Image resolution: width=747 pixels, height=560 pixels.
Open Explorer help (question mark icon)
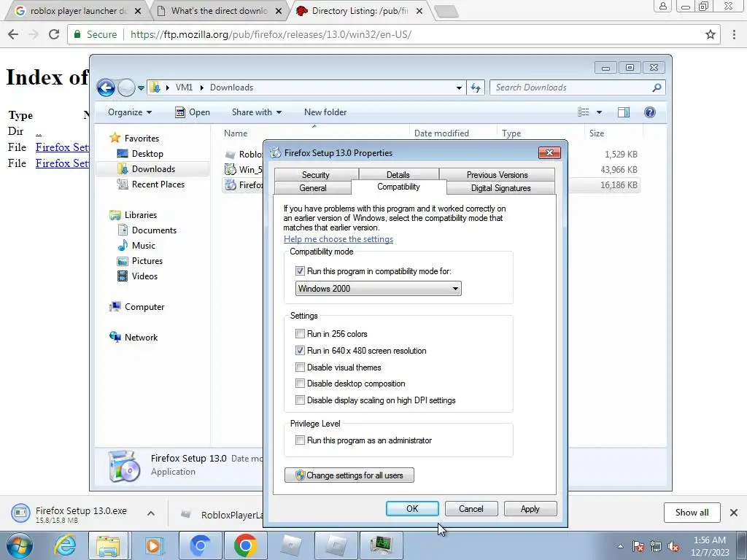[x=650, y=112]
